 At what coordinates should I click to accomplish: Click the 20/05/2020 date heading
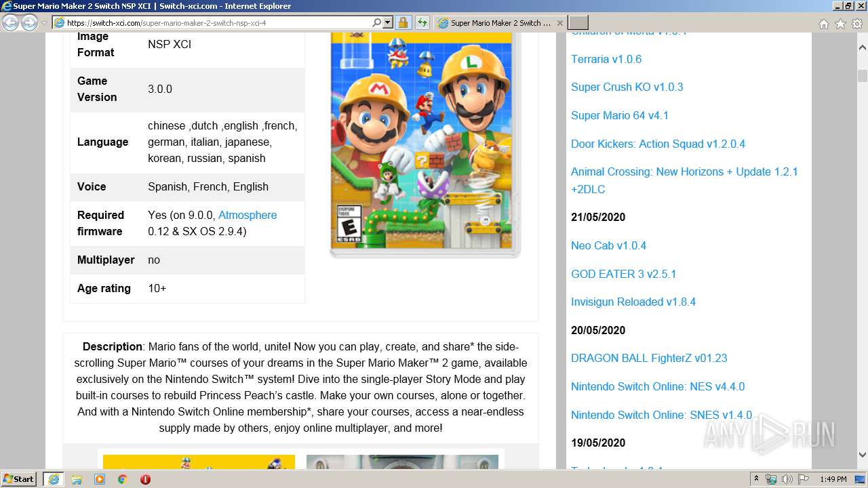pyautogui.click(x=598, y=330)
